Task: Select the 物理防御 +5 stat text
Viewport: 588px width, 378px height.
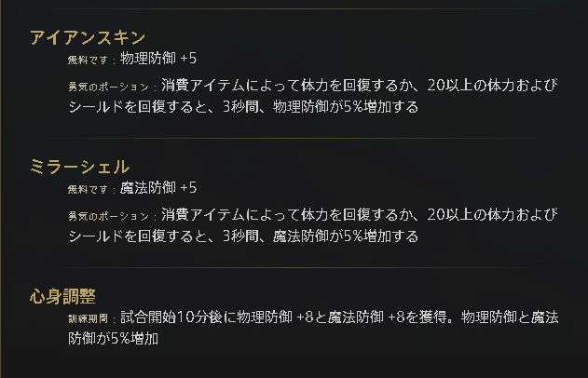Action: (158, 59)
